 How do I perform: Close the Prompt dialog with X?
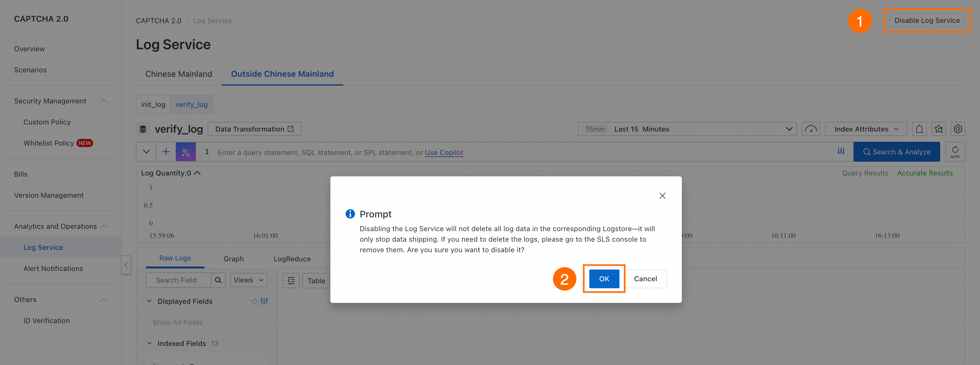pyautogui.click(x=662, y=196)
